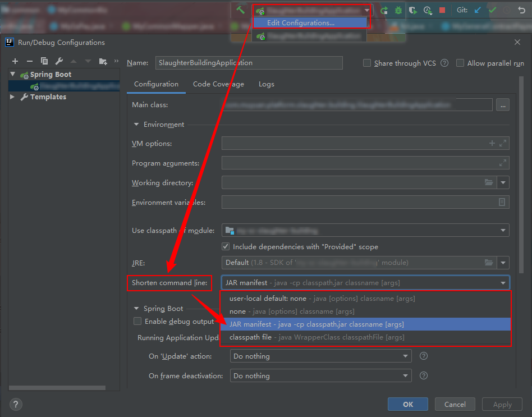Select the Templates tree item

click(x=48, y=97)
